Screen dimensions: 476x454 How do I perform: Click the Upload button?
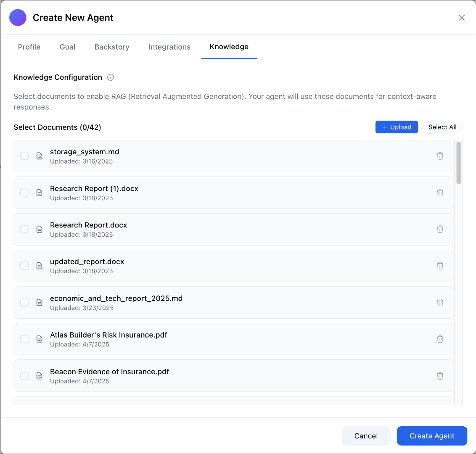(x=397, y=127)
